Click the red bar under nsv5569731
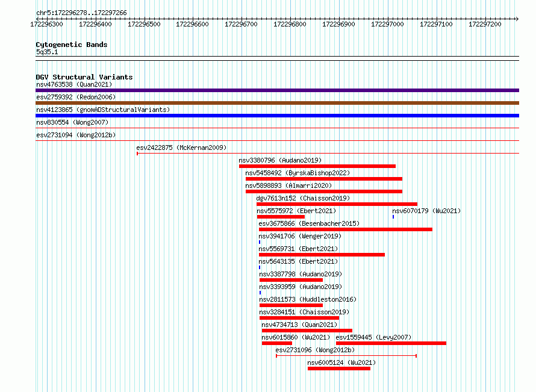 click(x=322, y=255)
